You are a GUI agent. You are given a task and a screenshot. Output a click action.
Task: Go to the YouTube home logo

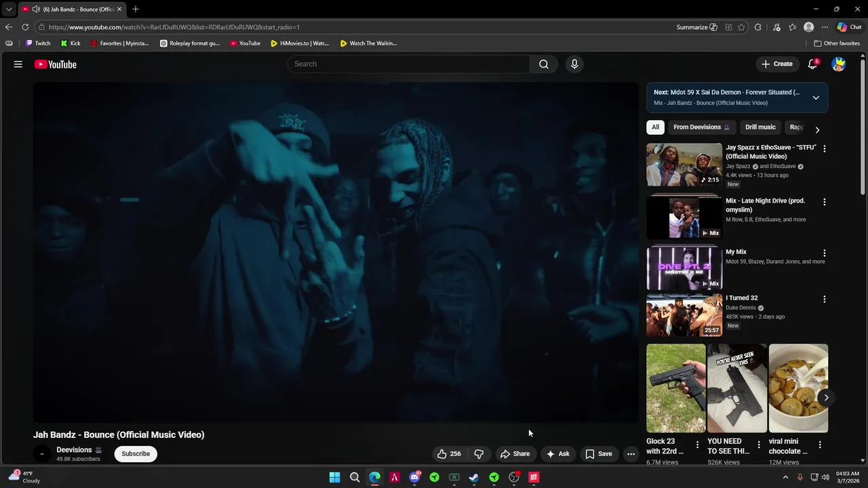(56, 64)
